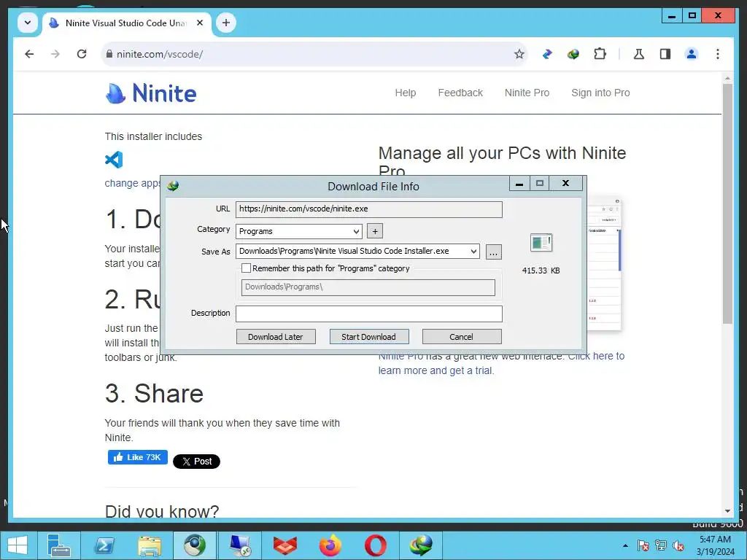
Task: Cancel the download dialog
Action: click(461, 337)
